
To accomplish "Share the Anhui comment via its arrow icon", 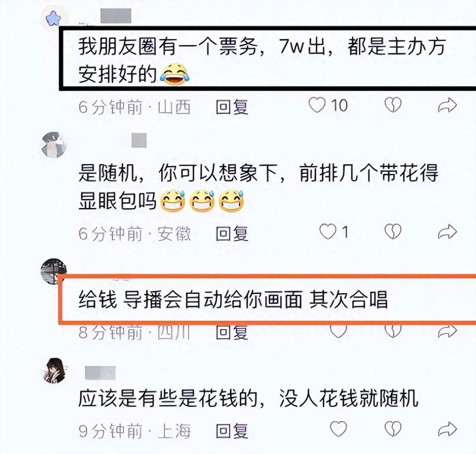I will pyautogui.click(x=447, y=232).
